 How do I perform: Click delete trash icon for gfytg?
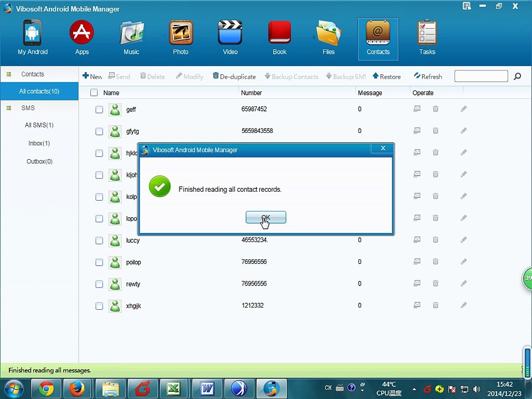(x=436, y=131)
